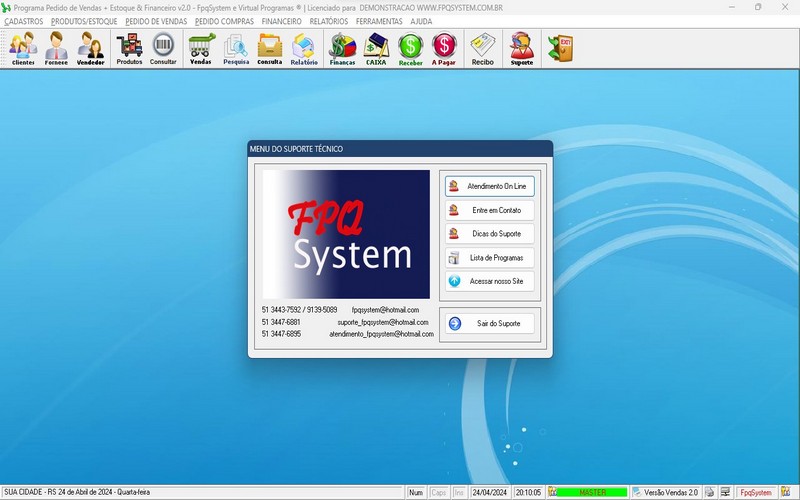Screen dimensions: 800x500
Task: Open the CAIXA toolbar icon
Action: coord(376,48)
